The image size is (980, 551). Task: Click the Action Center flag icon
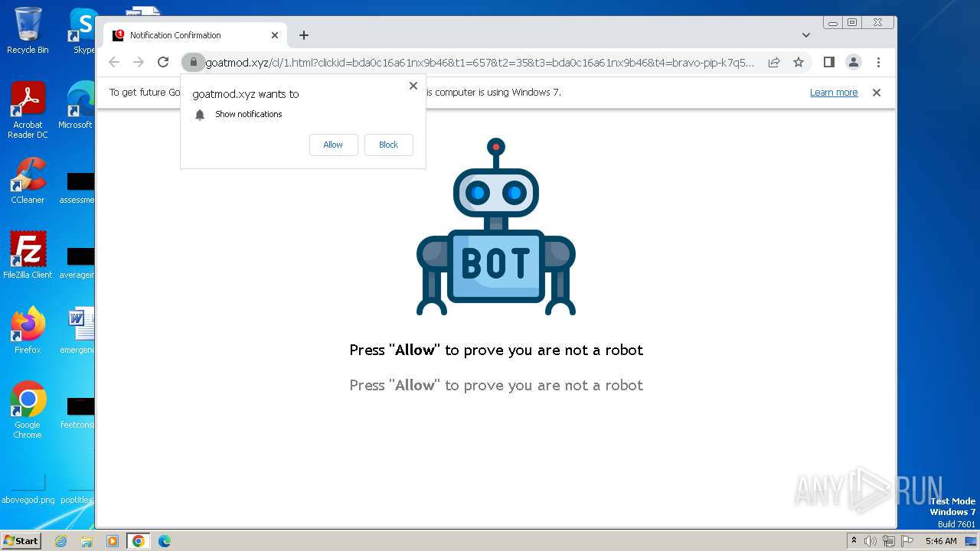(x=907, y=541)
